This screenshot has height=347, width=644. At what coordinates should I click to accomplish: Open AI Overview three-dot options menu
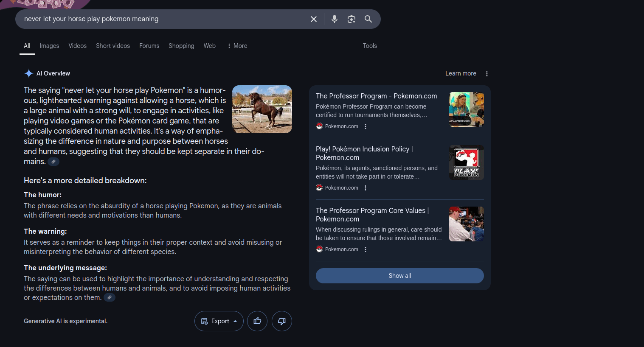pos(487,74)
